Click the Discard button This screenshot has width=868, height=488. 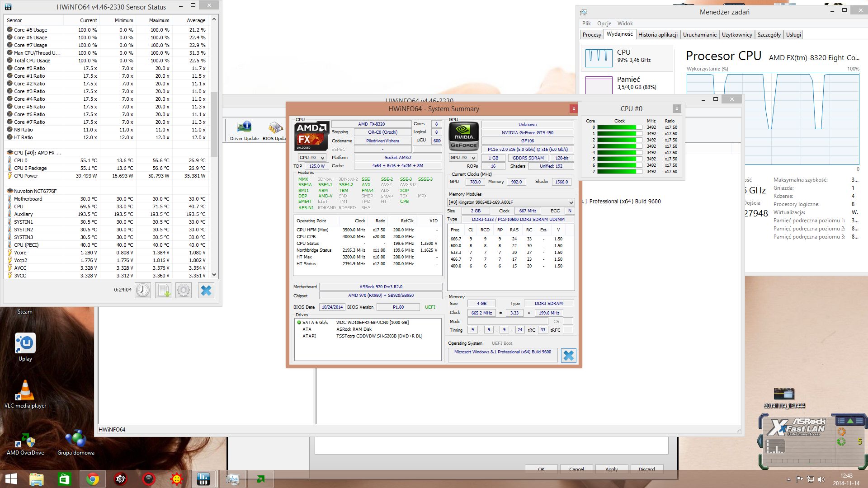(646, 469)
